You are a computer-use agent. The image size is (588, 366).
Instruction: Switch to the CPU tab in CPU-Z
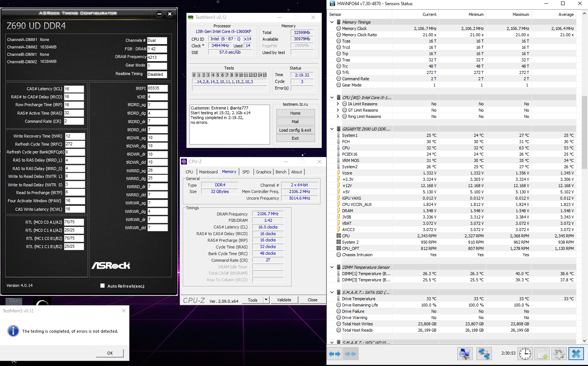point(189,172)
